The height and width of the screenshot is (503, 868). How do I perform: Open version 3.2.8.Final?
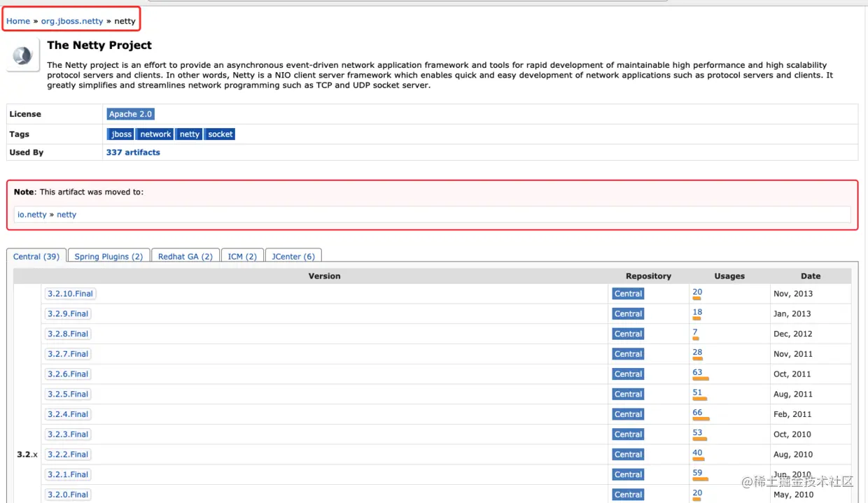pos(68,334)
